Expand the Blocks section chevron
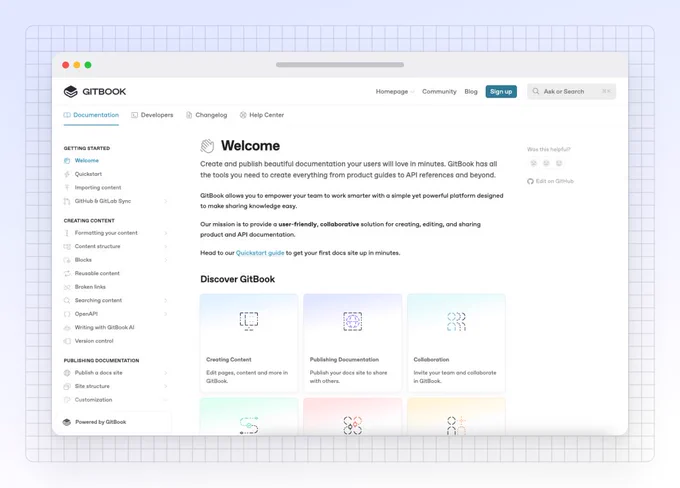The image size is (680, 488). tap(166, 260)
